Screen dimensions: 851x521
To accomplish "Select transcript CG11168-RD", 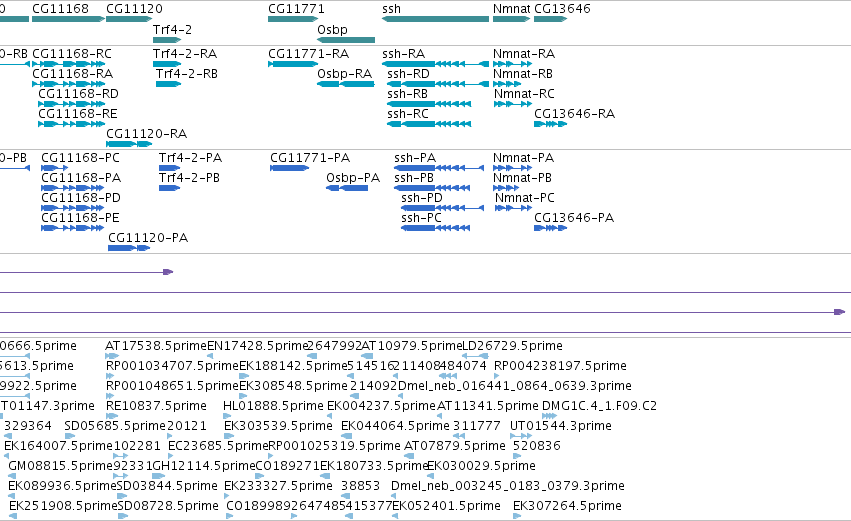I will point(78,93).
